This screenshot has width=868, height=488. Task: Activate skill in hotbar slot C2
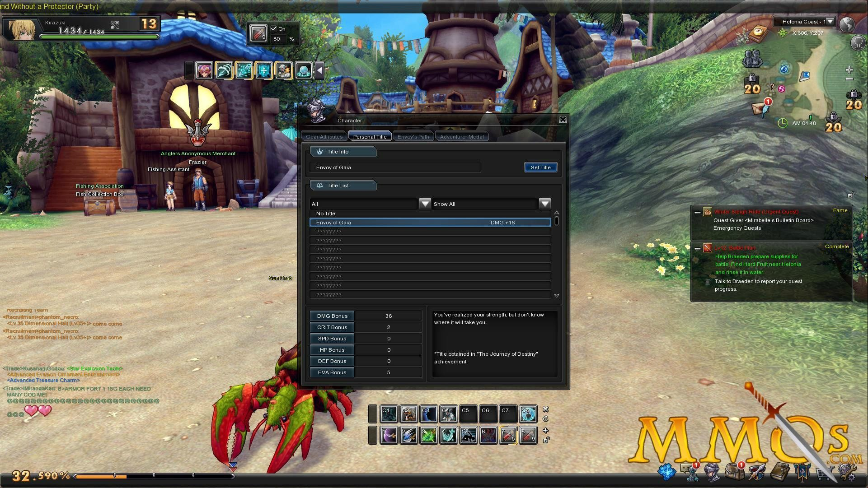coord(408,414)
